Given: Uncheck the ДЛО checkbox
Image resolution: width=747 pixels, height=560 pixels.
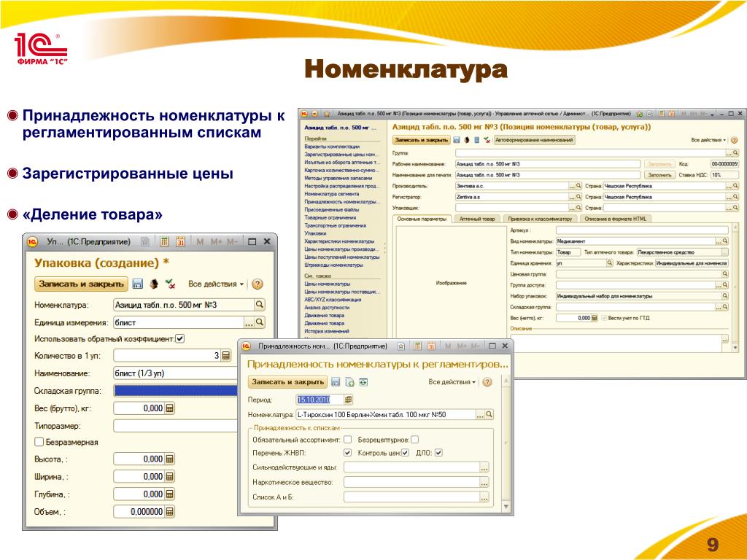Looking at the screenshot, I should point(438,453).
